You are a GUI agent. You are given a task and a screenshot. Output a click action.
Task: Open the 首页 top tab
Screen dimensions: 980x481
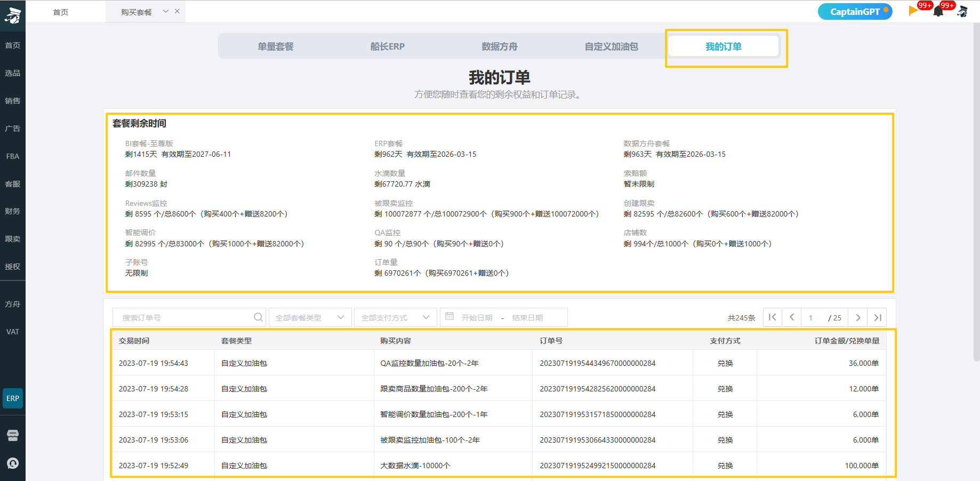point(61,12)
